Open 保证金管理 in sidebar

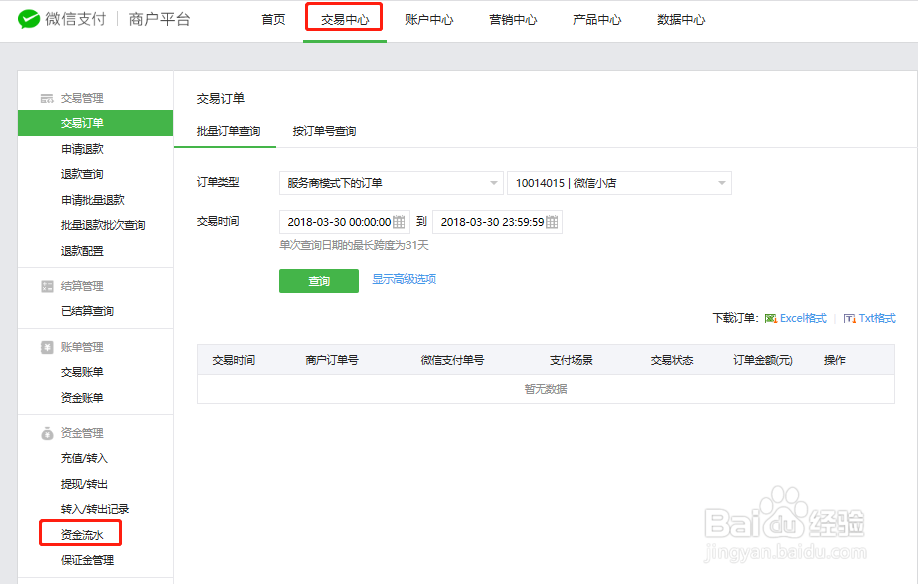tap(87, 560)
